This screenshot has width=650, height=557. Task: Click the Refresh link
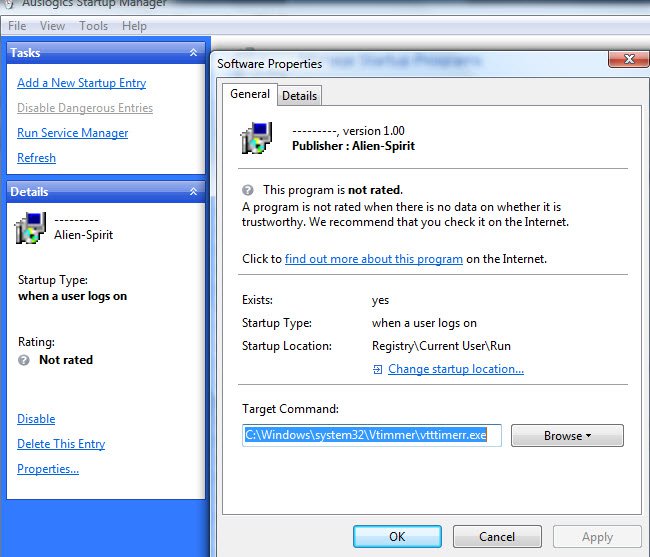point(36,158)
